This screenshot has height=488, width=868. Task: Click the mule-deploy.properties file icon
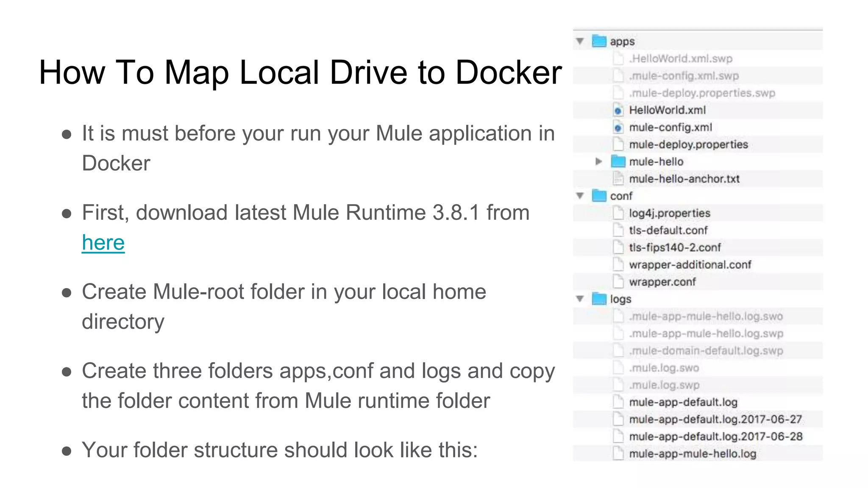tap(618, 144)
